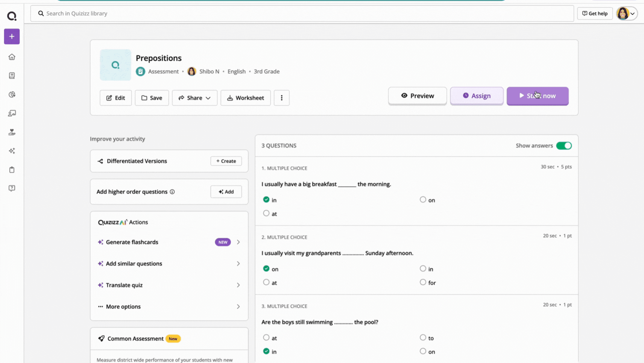Toggle the Show answers switch
The image size is (644, 363).
click(x=564, y=145)
